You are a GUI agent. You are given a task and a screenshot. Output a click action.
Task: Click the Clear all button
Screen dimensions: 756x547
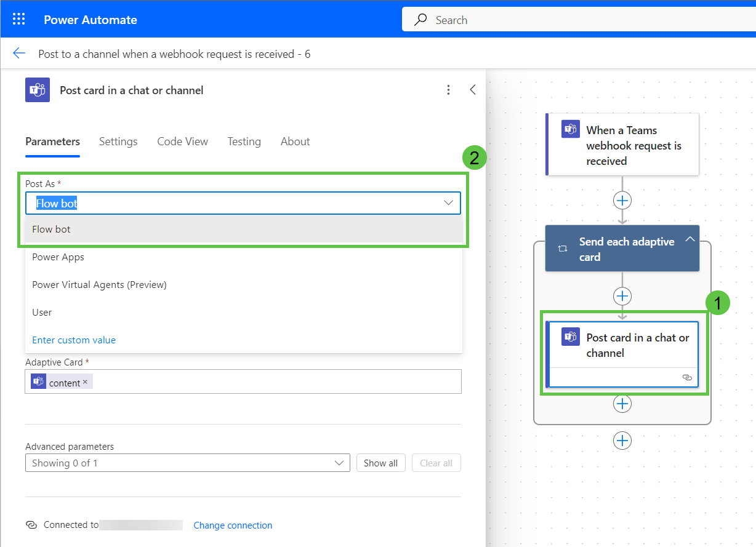point(436,463)
